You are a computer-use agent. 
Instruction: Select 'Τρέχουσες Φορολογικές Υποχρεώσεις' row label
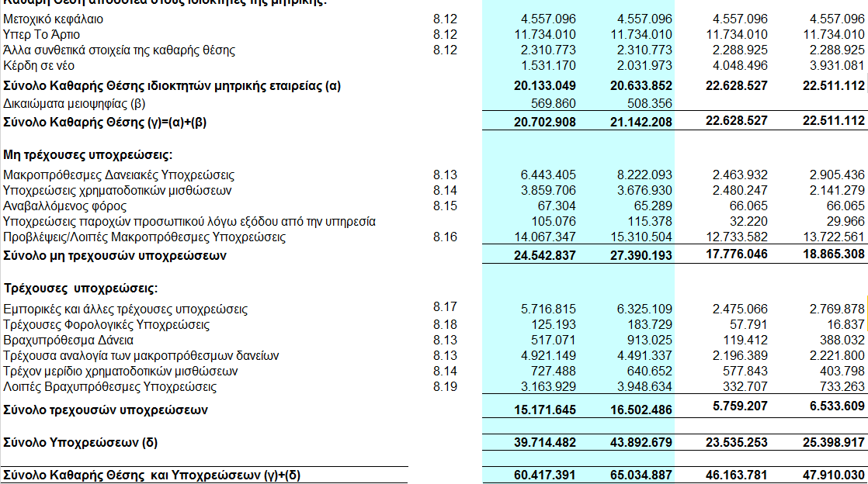click(106, 325)
